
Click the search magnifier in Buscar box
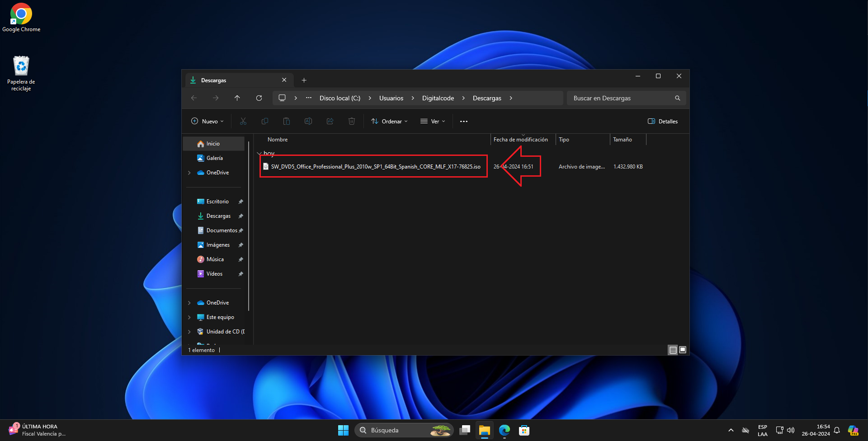(677, 98)
